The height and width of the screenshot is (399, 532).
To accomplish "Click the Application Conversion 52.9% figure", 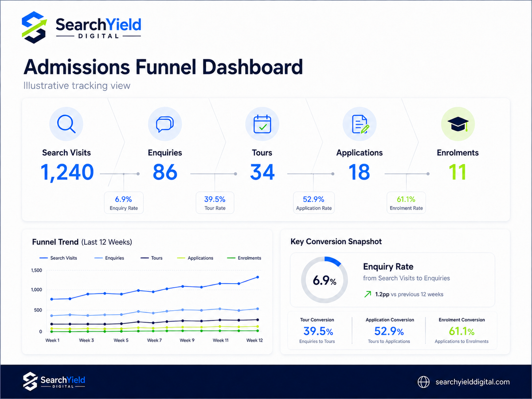I will point(390,331).
